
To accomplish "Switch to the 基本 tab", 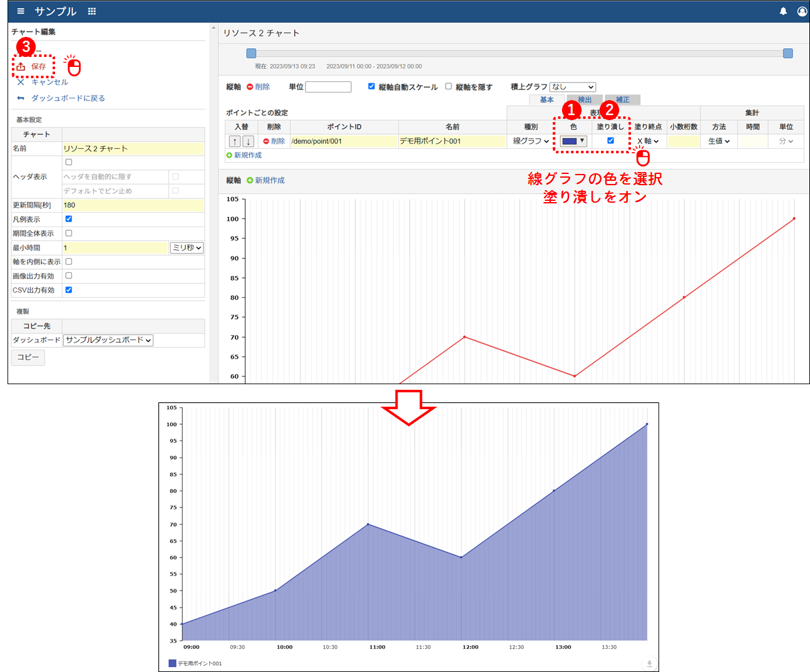I will [x=547, y=100].
